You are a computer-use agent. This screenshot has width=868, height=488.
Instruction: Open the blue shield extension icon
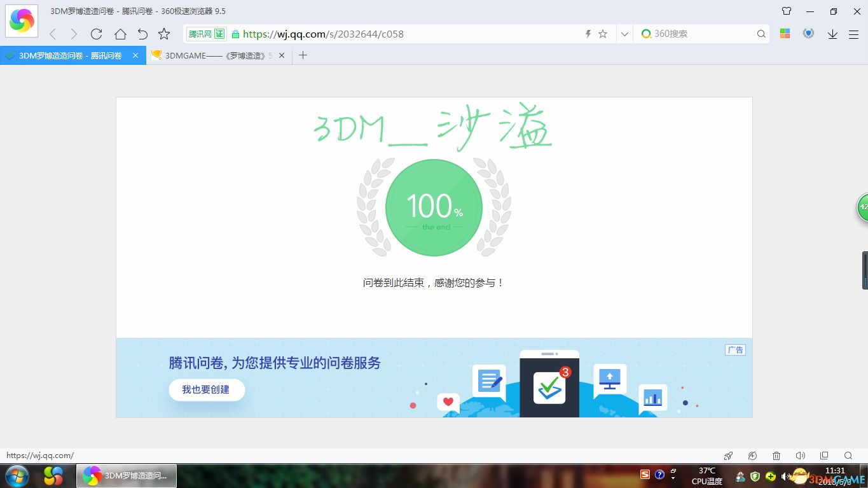tap(808, 34)
